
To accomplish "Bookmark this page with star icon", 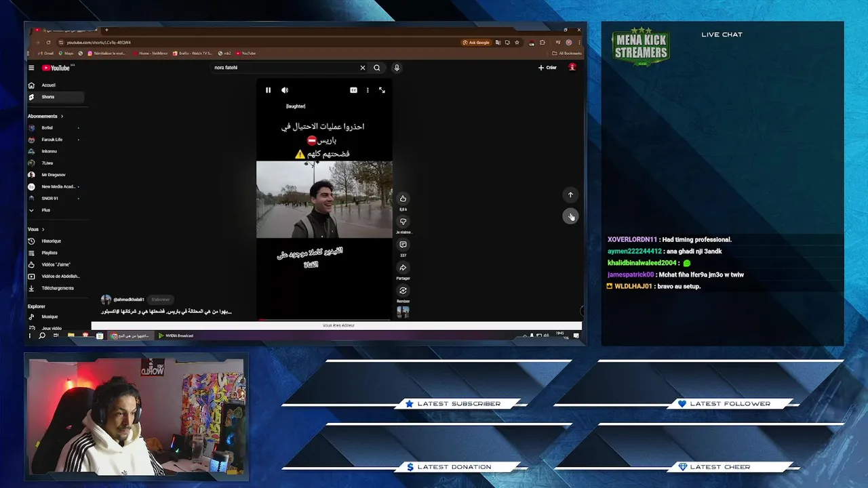I will click(517, 42).
